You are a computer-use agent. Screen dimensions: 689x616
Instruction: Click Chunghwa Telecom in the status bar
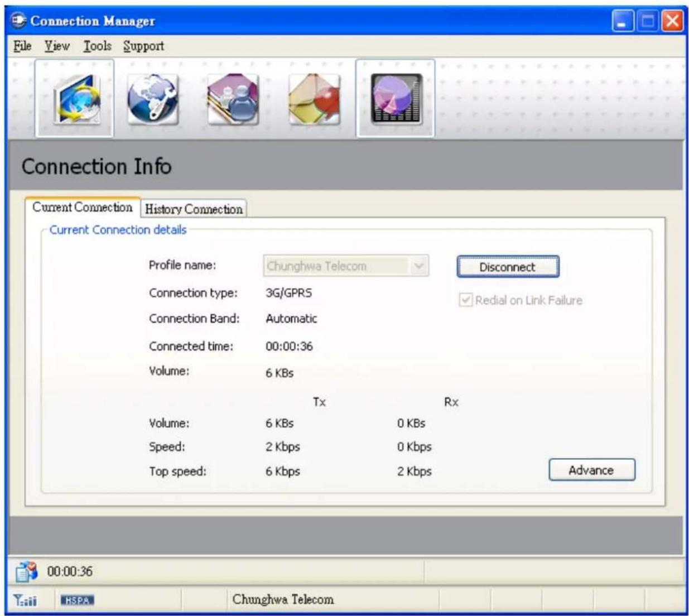283,599
